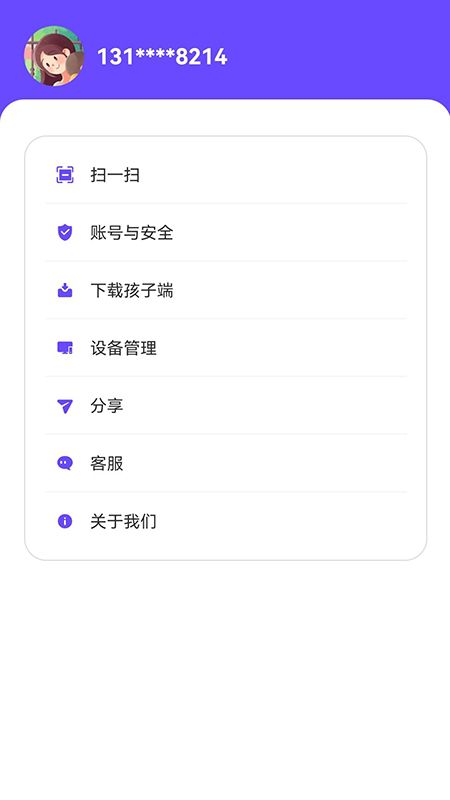Click empty space right of 客服 label

pyautogui.click(x=265, y=463)
